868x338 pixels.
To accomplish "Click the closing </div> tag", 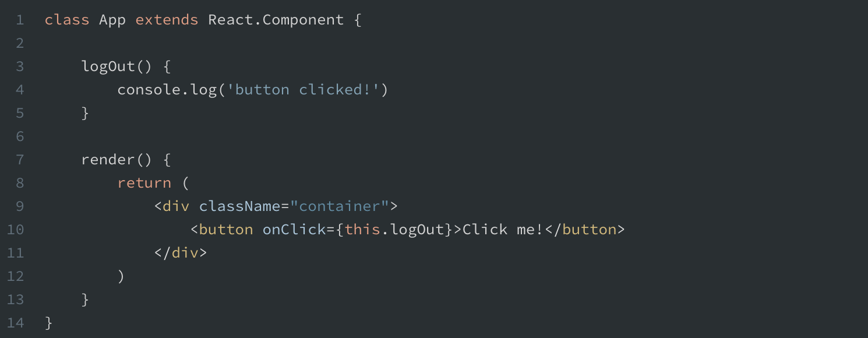I will 181,253.
